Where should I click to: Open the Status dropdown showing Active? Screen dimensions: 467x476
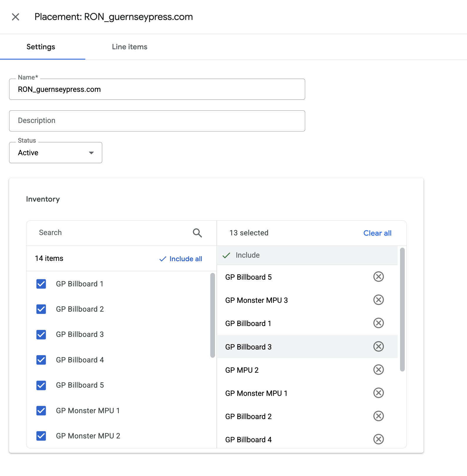(x=56, y=153)
